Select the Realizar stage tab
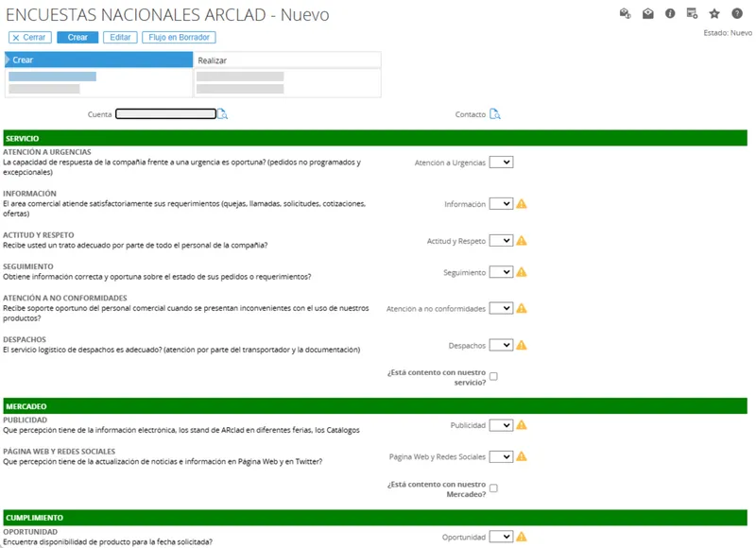 [287, 60]
